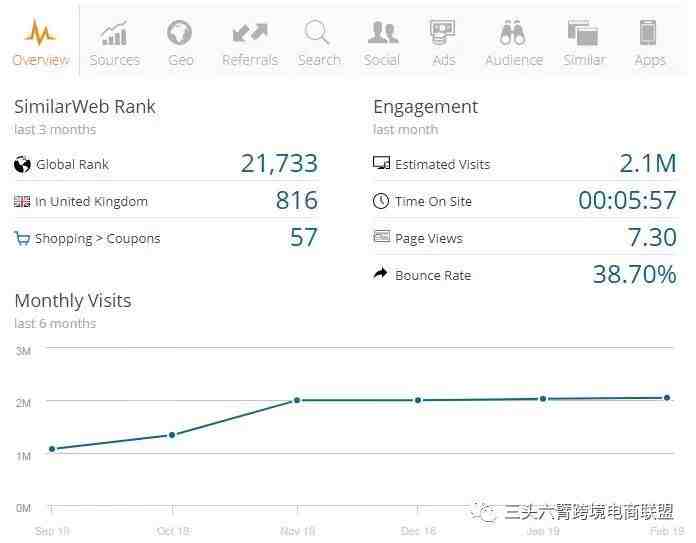This screenshot has width=696, height=543.
Task: Click the 0M y-axis label
Action: pyautogui.click(x=24, y=508)
